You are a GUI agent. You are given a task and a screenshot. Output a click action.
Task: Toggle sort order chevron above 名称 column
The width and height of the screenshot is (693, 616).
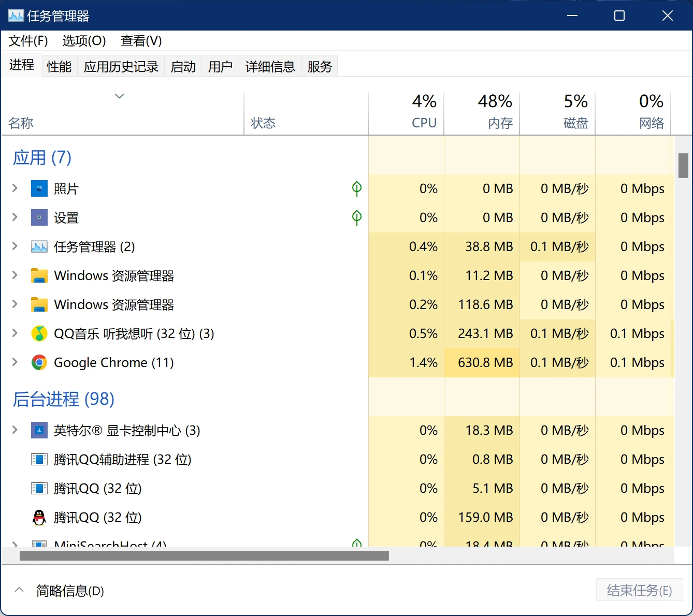click(x=120, y=96)
